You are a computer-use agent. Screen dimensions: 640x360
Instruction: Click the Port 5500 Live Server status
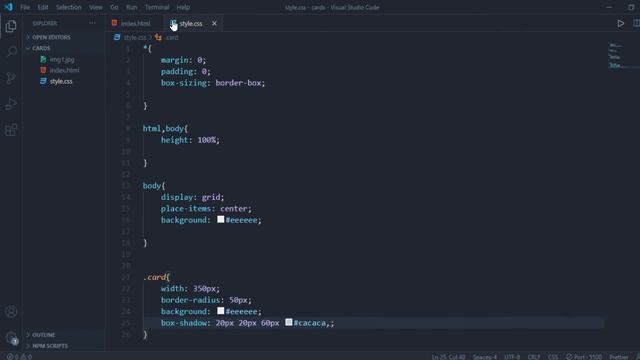[x=584, y=357]
